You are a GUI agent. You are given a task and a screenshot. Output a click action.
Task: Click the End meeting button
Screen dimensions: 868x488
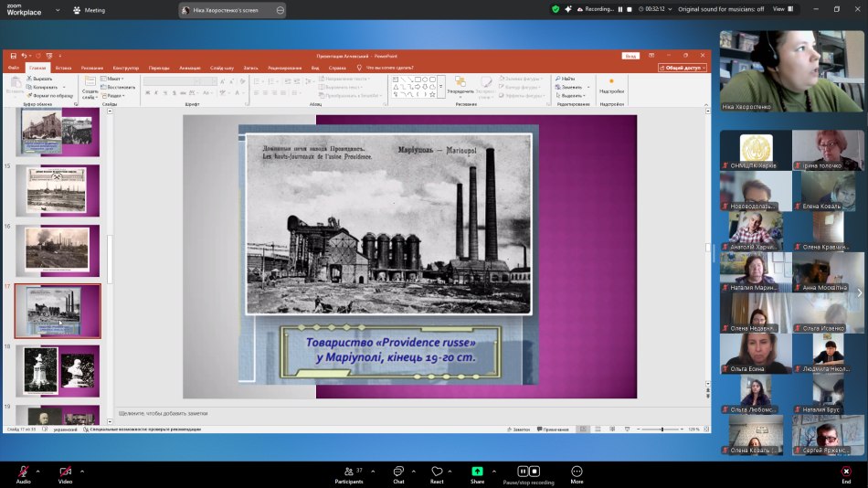pos(846,472)
